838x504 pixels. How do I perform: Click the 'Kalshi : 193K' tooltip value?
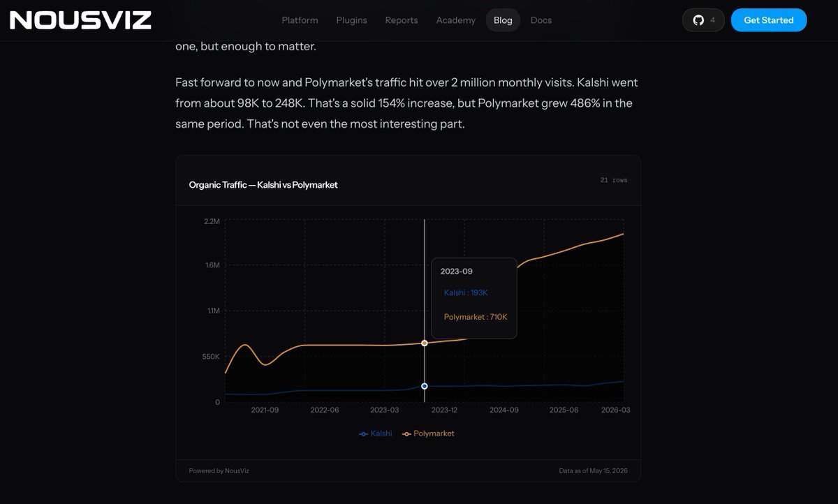466,292
